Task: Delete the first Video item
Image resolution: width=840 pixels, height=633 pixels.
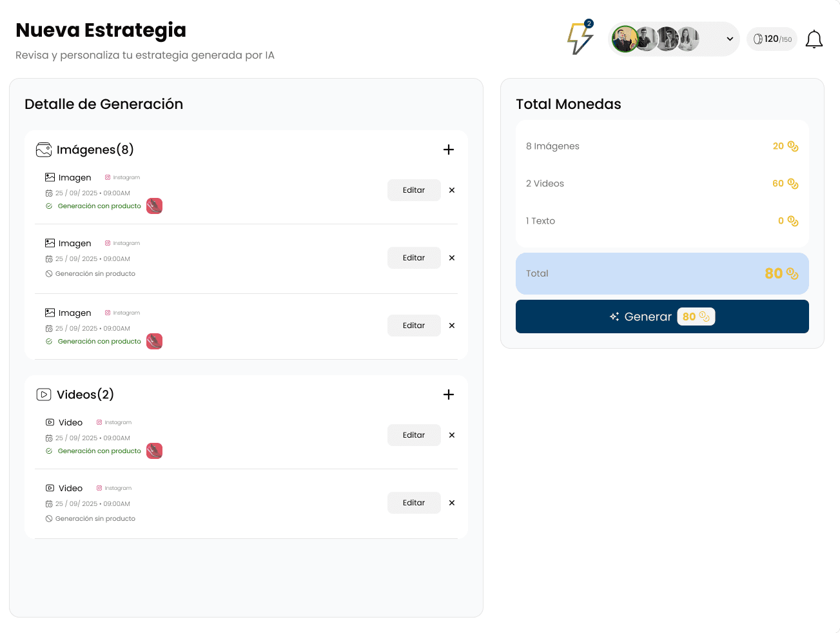Action: coord(452,435)
